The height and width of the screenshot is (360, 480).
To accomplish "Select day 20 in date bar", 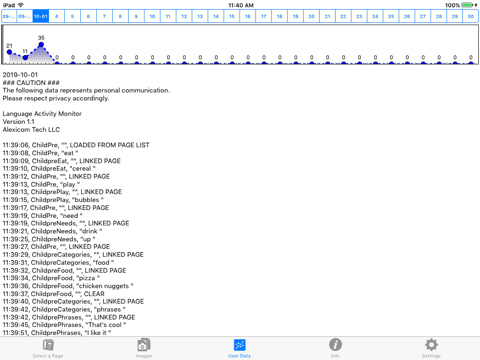I will click(312, 16).
